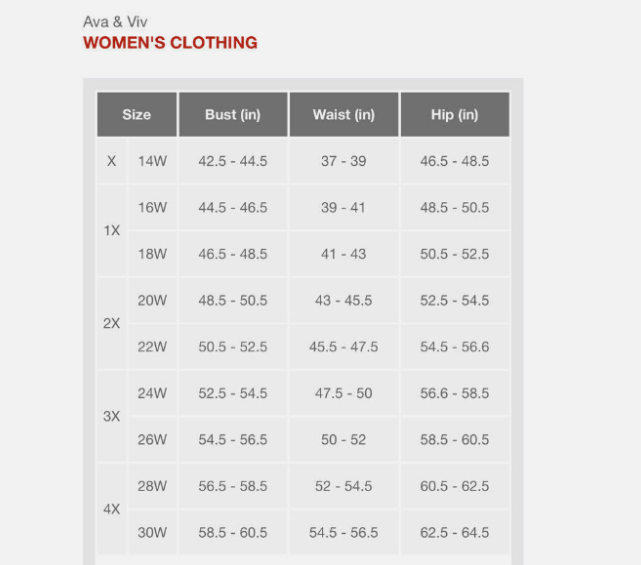
Task: Click the waist value 39 - 41
Action: point(344,208)
